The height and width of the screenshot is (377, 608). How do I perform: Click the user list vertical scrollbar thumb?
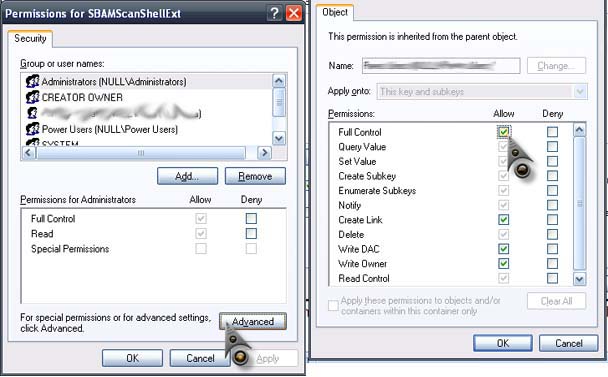click(279, 102)
